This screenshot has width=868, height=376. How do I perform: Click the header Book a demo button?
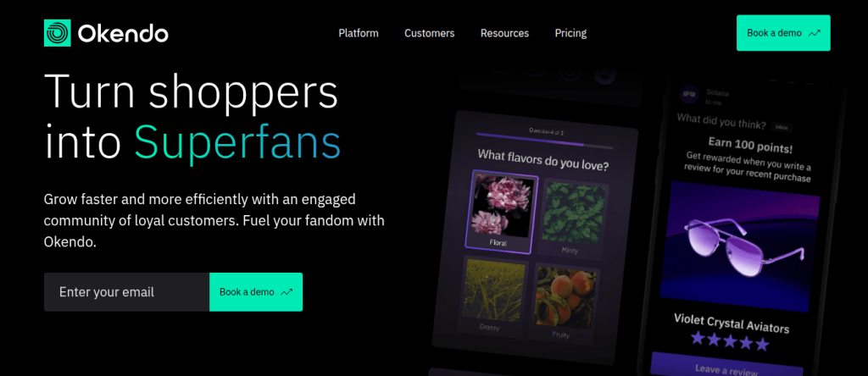tap(783, 33)
